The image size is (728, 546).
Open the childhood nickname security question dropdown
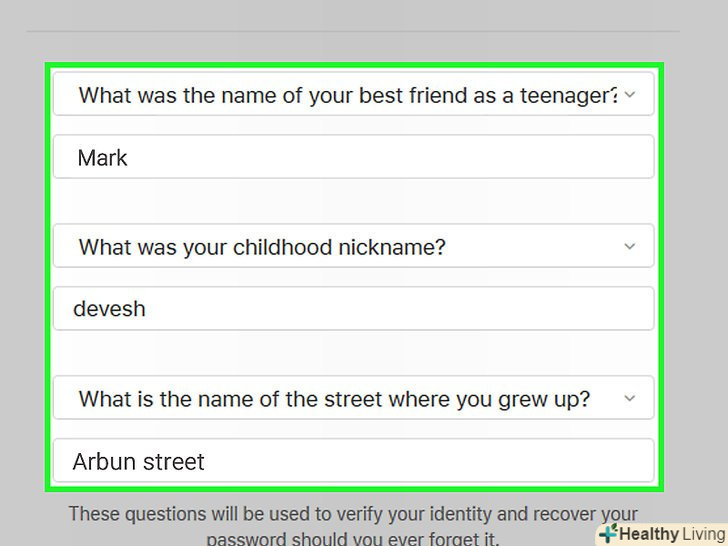coord(354,247)
